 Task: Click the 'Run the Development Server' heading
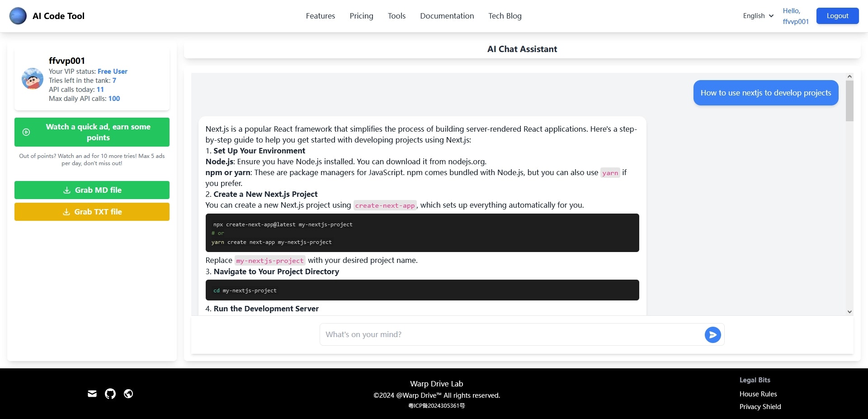point(266,309)
